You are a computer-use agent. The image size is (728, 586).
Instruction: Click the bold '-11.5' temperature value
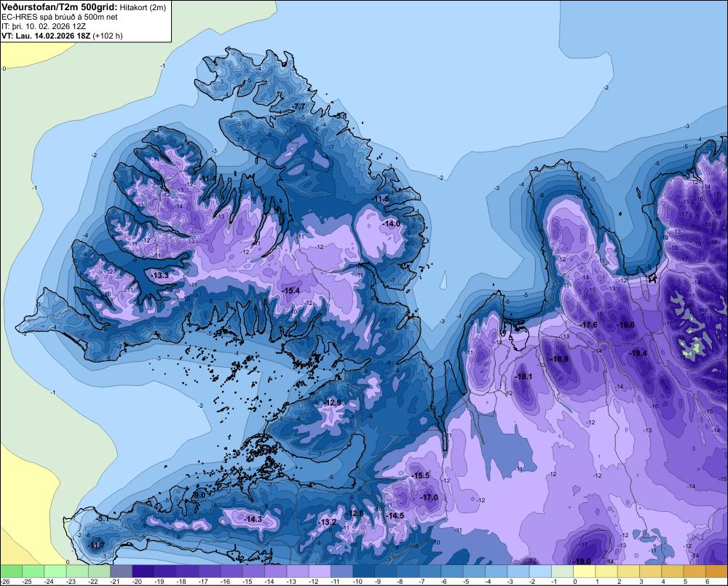click(381, 199)
